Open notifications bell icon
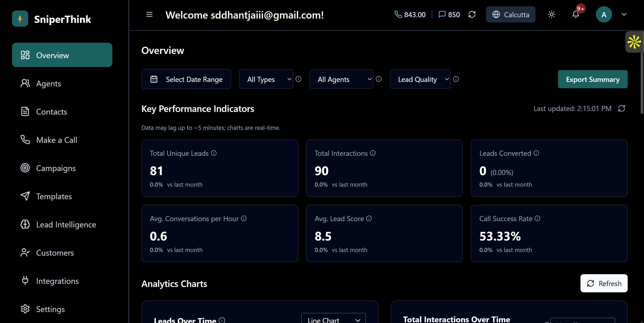Screen dimensions: 644x323 click(x=576, y=15)
